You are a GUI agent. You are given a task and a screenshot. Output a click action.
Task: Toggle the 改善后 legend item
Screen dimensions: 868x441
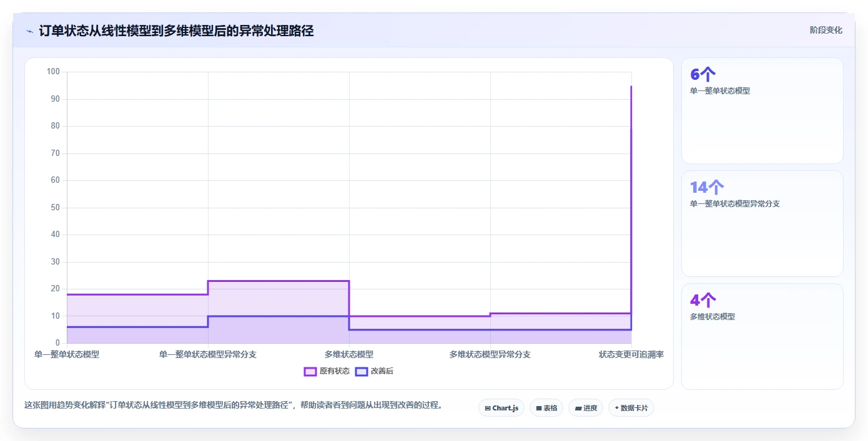coord(374,371)
